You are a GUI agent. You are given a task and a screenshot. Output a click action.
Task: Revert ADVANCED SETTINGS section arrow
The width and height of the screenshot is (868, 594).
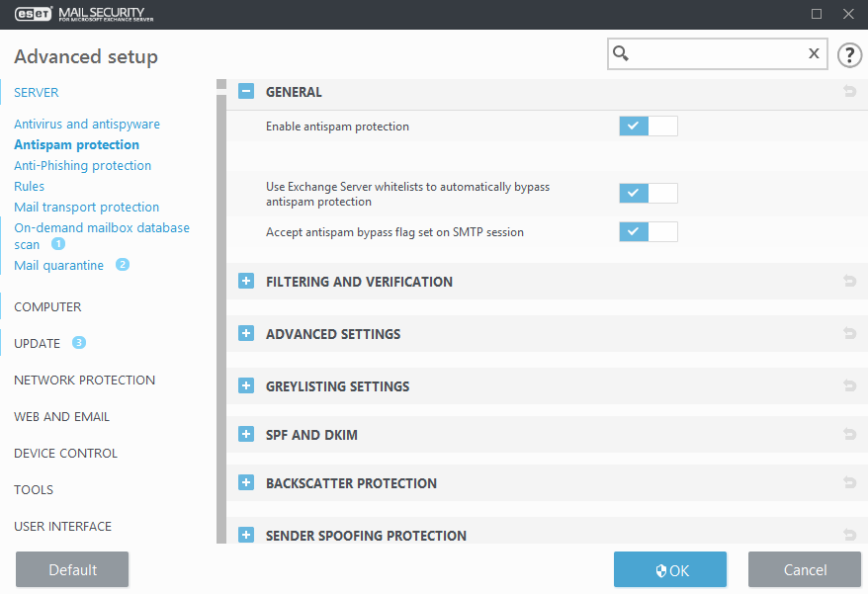tap(850, 333)
